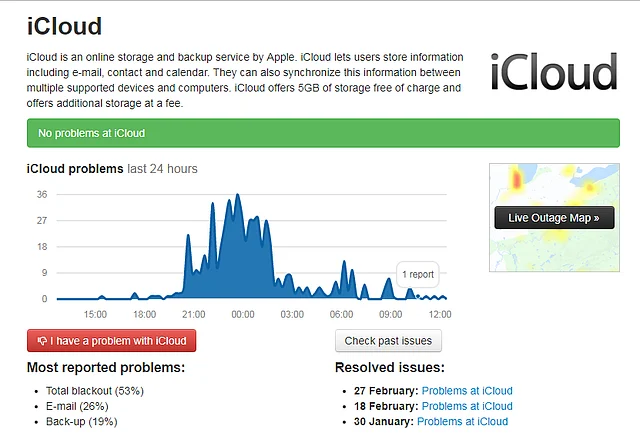This screenshot has height=446, width=640.
Task: Click the '30 January:' date label
Action: tap(384, 422)
